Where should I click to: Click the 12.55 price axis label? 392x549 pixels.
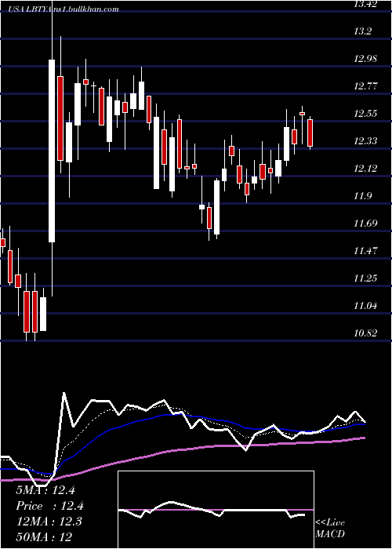coord(365,114)
